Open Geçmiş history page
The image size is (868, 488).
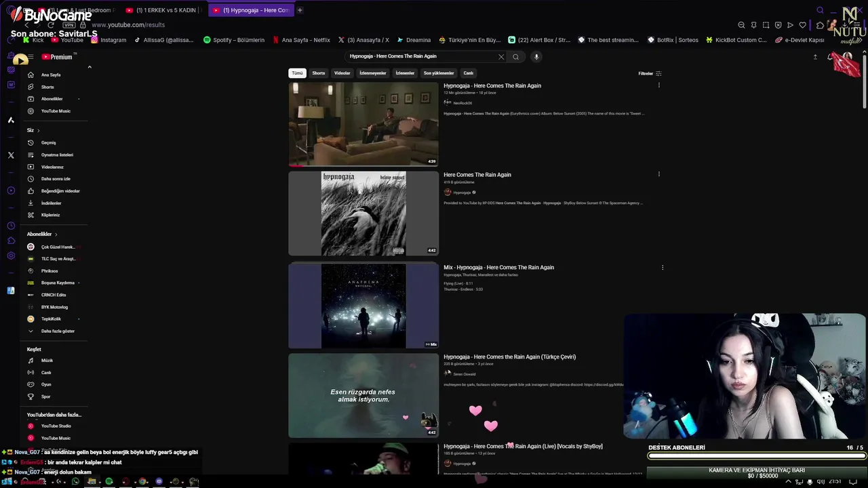pos(48,143)
